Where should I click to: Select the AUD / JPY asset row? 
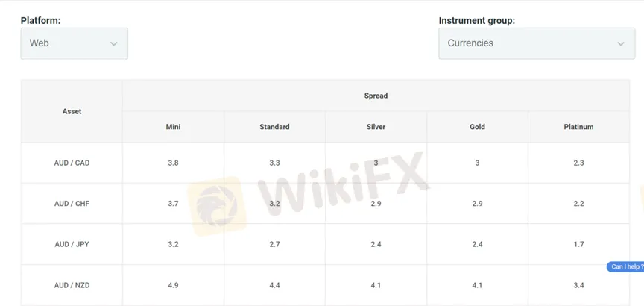[x=325, y=244]
